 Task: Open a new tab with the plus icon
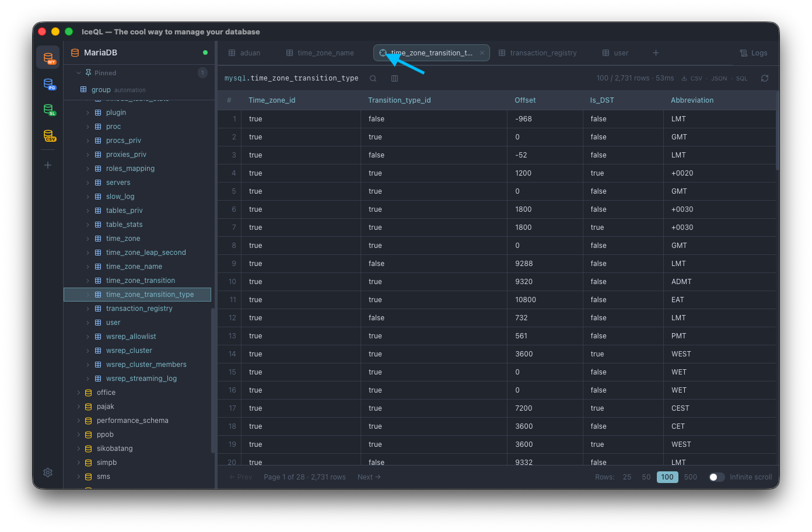[656, 53]
